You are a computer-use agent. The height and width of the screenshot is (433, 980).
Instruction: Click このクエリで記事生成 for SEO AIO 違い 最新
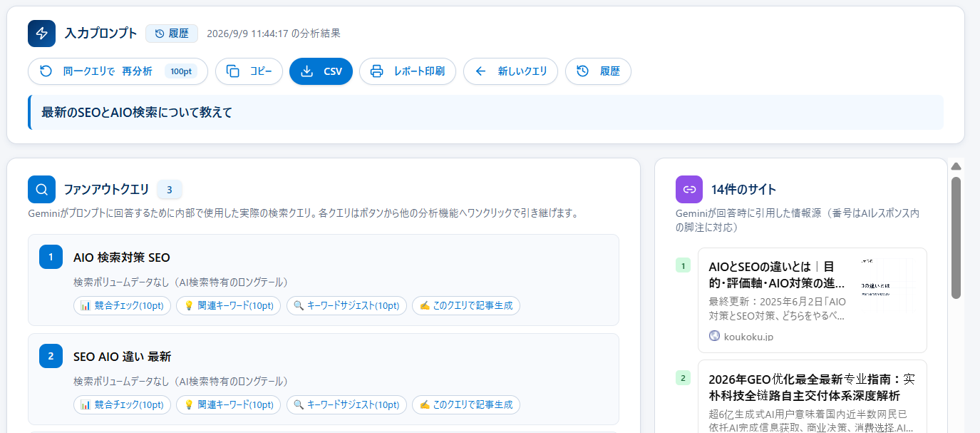click(466, 404)
